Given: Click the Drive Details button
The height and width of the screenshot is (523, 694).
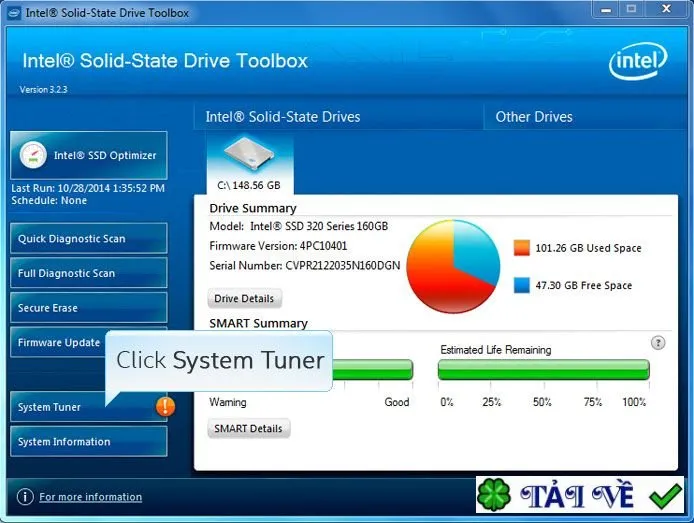Looking at the screenshot, I should [244, 299].
